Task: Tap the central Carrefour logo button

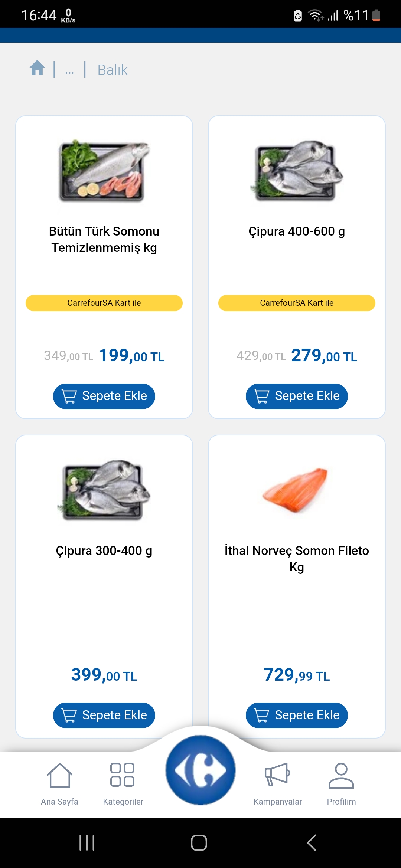Action: 200,770
